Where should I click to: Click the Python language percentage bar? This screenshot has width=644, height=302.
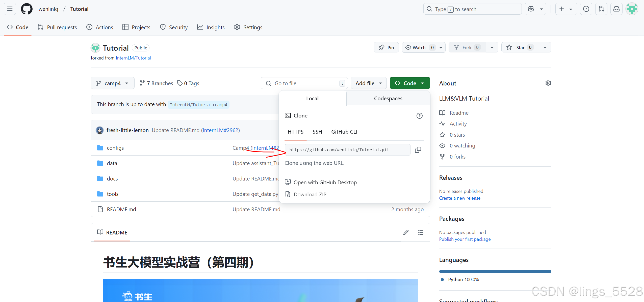pos(495,271)
